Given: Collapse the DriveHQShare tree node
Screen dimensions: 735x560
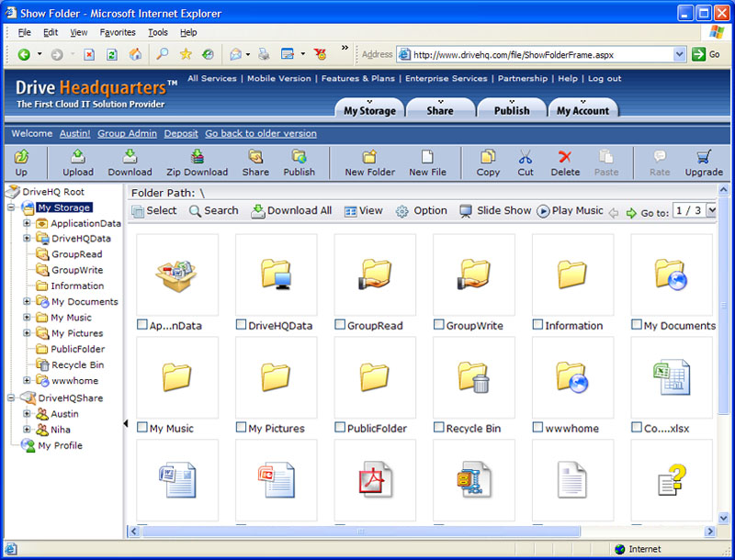Looking at the screenshot, I should point(11,398).
